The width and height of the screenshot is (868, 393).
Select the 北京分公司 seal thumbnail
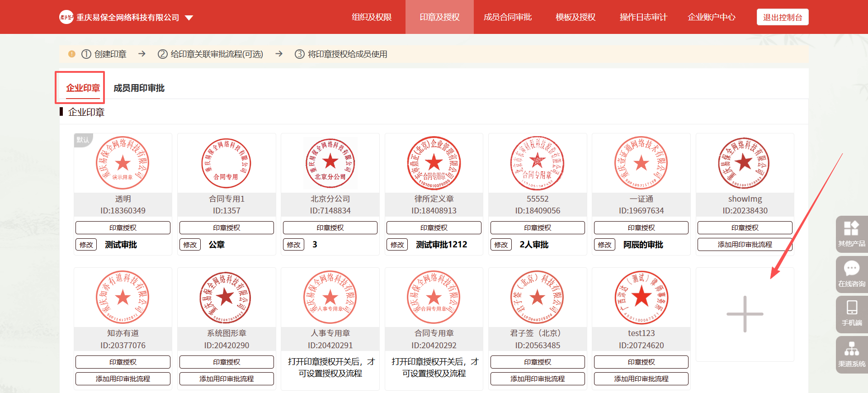click(330, 163)
